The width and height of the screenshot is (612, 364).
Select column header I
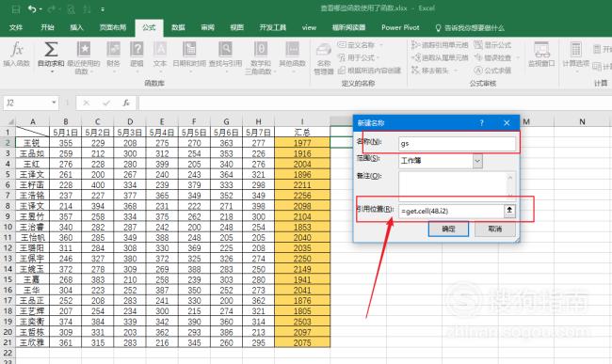tap(302, 121)
